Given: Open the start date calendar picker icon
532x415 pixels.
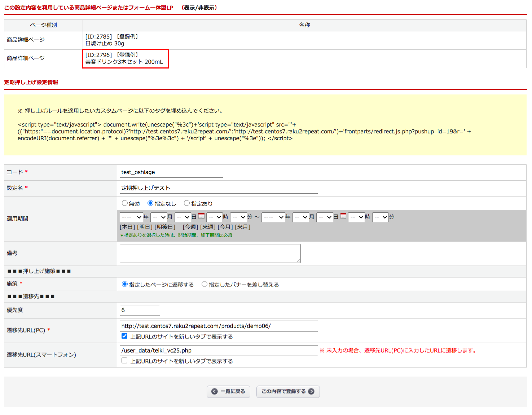Looking at the screenshot, I should (x=202, y=216).
